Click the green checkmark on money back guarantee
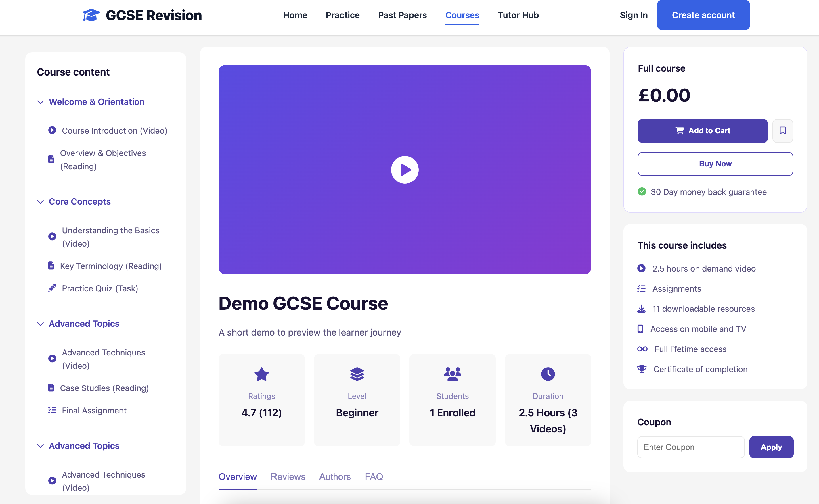 tap(642, 192)
